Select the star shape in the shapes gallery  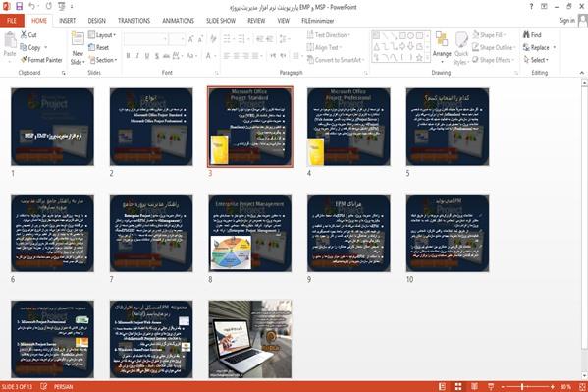419,57
